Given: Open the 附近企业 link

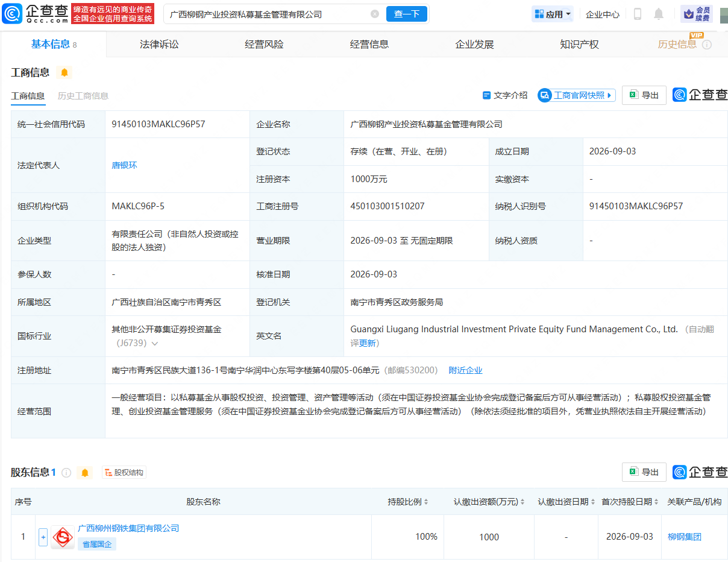Looking at the screenshot, I should click(465, 370).
